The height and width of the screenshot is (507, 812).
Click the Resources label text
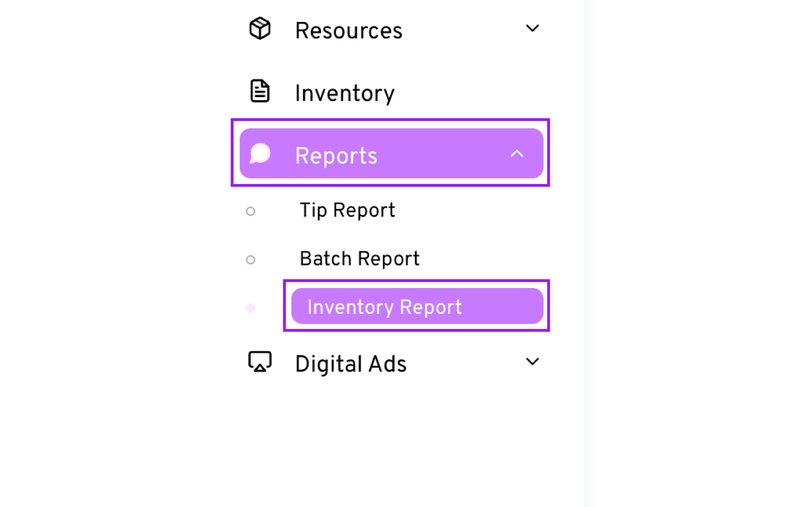(x=349, y=30)
